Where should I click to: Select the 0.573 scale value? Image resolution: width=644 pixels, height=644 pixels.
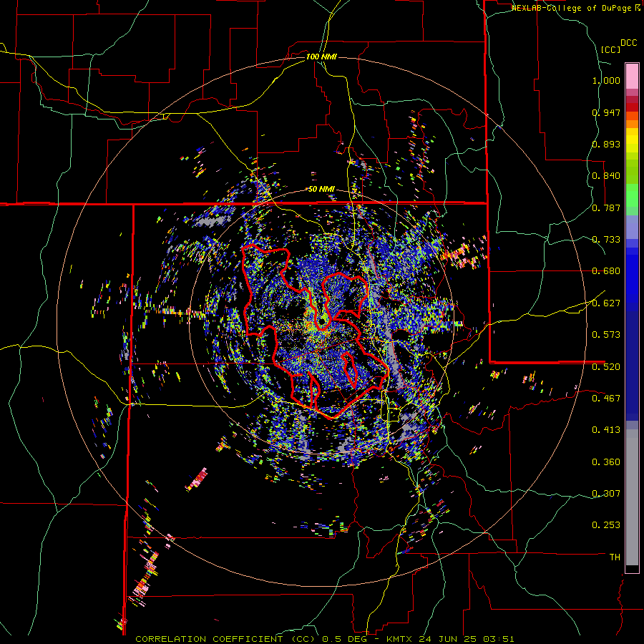[606, 335]
